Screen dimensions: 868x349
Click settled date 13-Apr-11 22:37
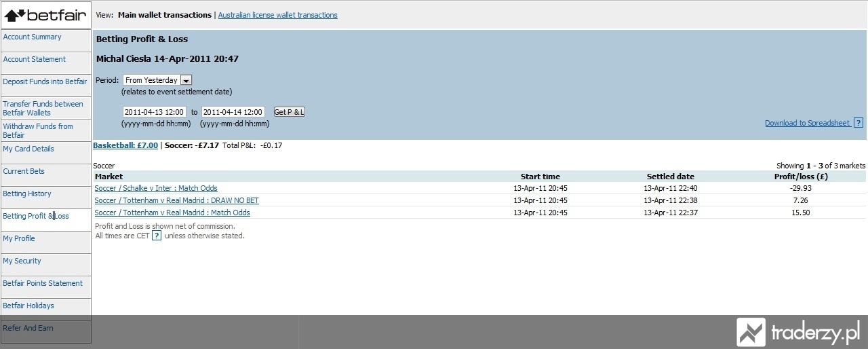(x=671, y=213)
